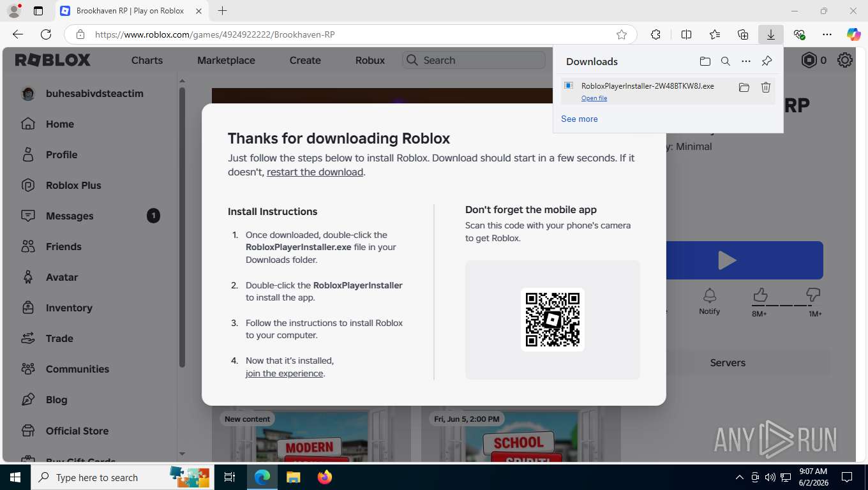Screen dimensions: 868x490
Task: Click the taskbar search box
Action: pyautogui.click(x=121, y=477)
